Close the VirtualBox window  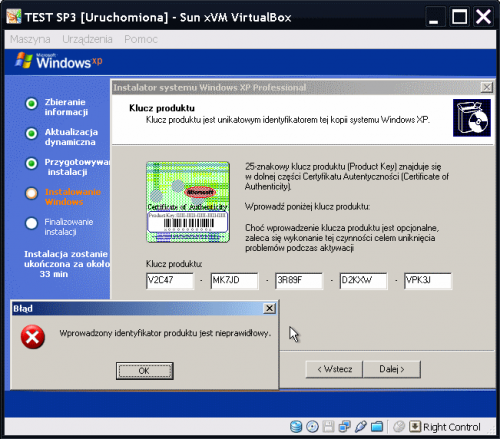coord(483,16)
